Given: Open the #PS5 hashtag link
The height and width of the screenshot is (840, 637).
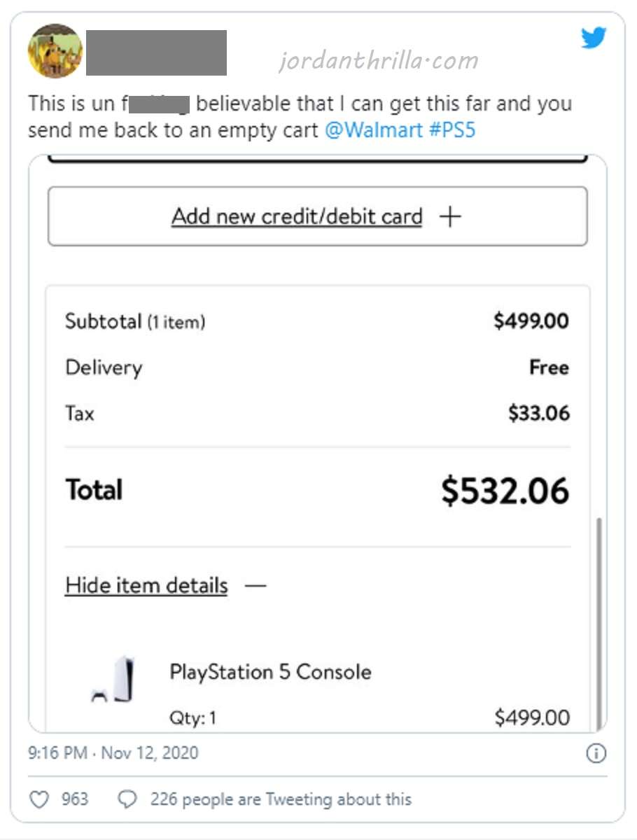Looking at the screenshot, I should click(451, 130).
